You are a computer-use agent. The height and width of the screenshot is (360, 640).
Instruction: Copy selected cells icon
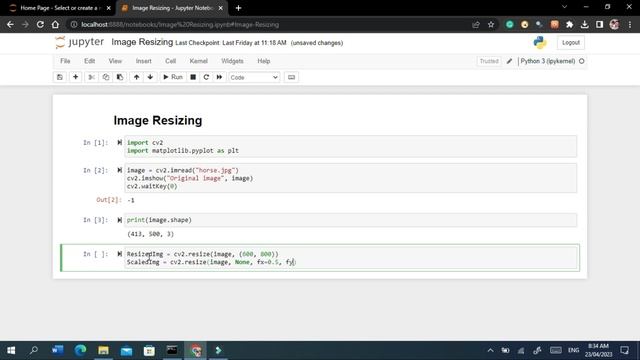106,77
